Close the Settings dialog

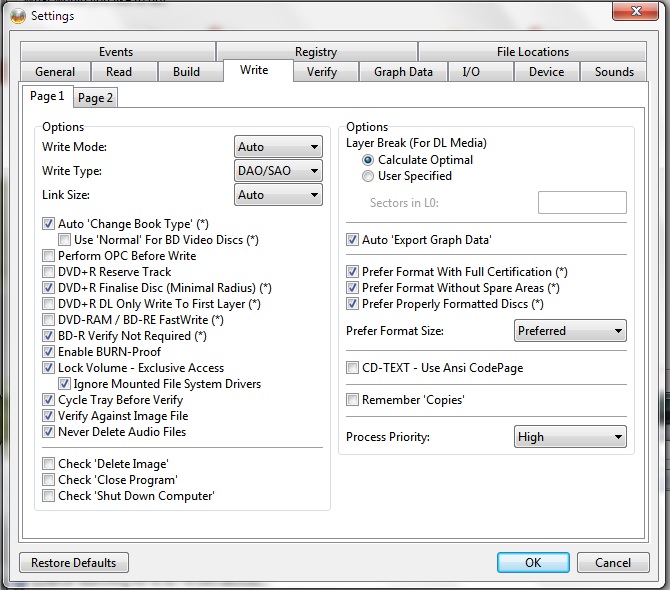pos(635,11)
